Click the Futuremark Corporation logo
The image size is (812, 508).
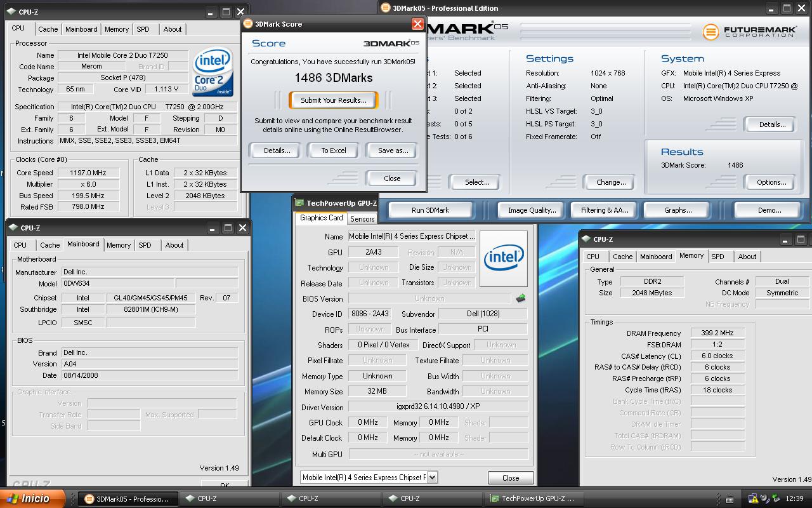749,31
